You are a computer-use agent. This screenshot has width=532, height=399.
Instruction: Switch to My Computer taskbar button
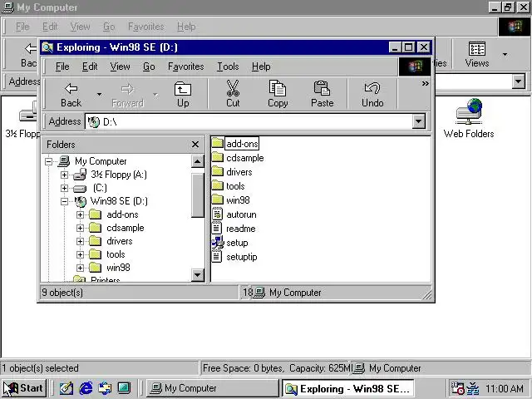(x=212, y=388)
